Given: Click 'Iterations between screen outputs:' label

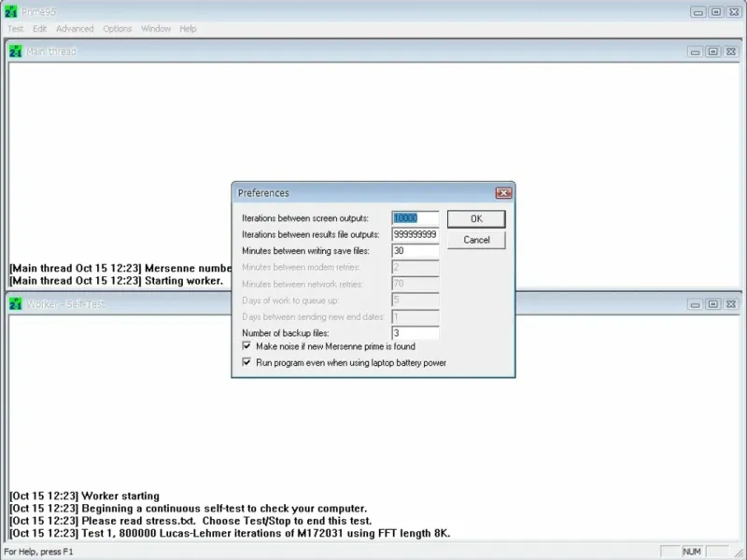Looking at the screenshot, I should [x=305, y=218].
